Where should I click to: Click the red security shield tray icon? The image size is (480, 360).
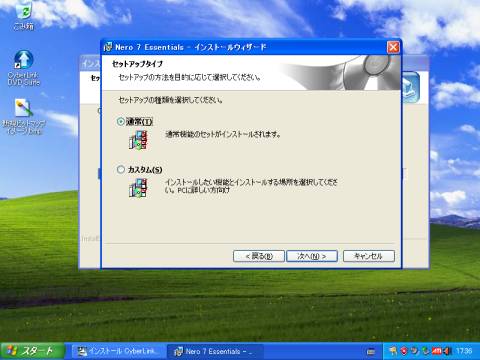click(x=404, y=351)
